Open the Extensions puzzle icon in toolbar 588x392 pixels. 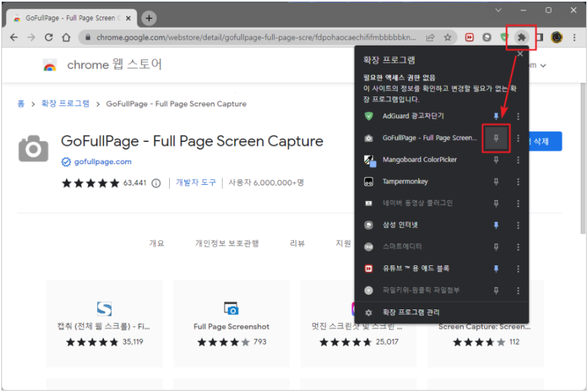(521, 37)
